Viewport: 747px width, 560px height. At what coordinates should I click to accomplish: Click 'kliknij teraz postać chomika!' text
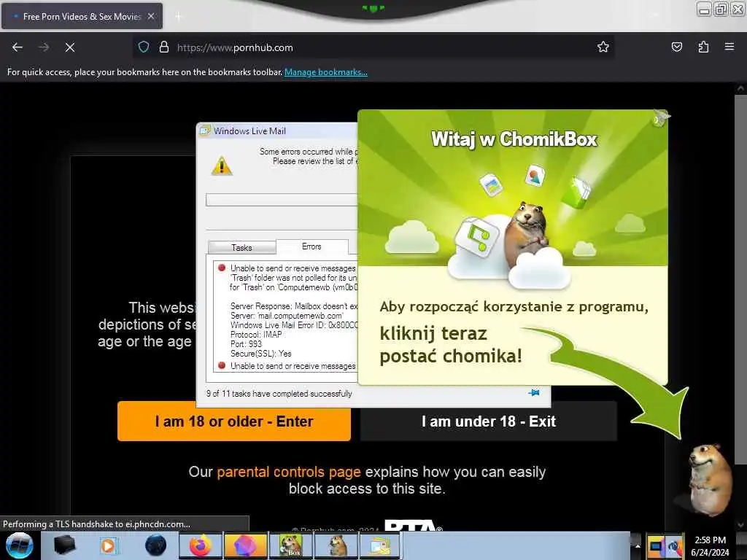point(451,345)
